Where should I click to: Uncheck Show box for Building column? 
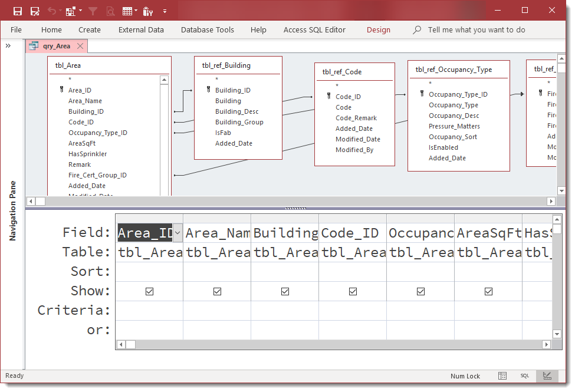[x=285, y=292]
